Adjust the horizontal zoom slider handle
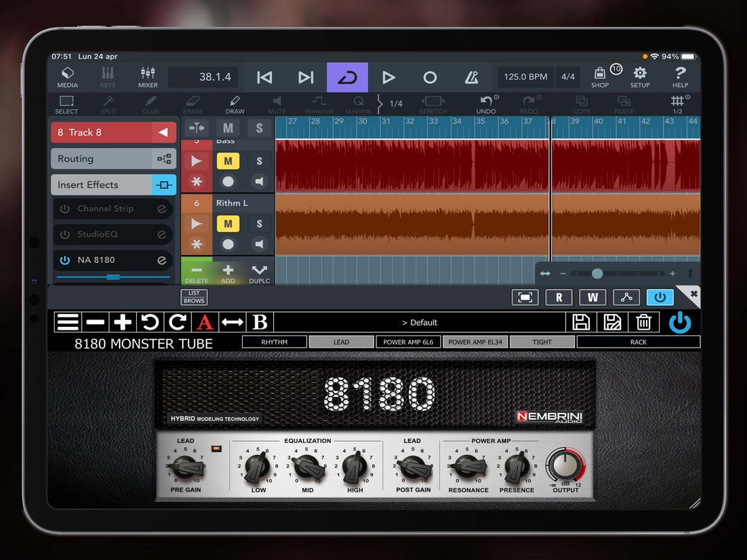Viewport: 747px width, 560px height. [x=597, y=273]
